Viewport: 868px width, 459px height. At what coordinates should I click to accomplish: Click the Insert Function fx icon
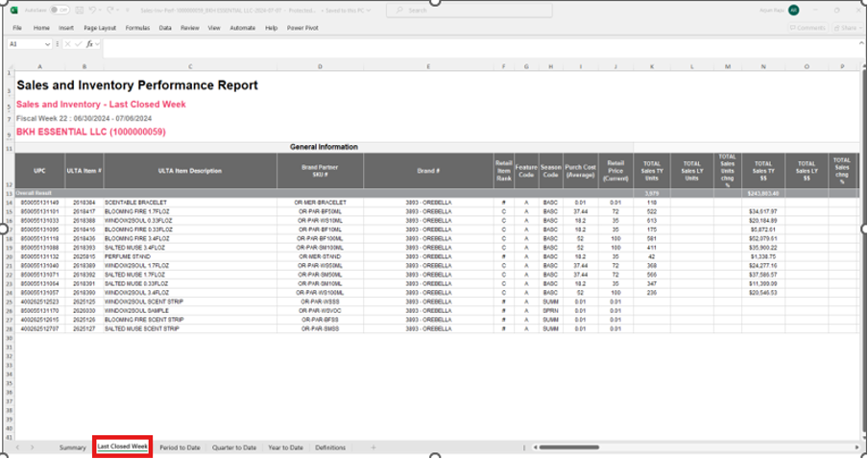(89, 44)
